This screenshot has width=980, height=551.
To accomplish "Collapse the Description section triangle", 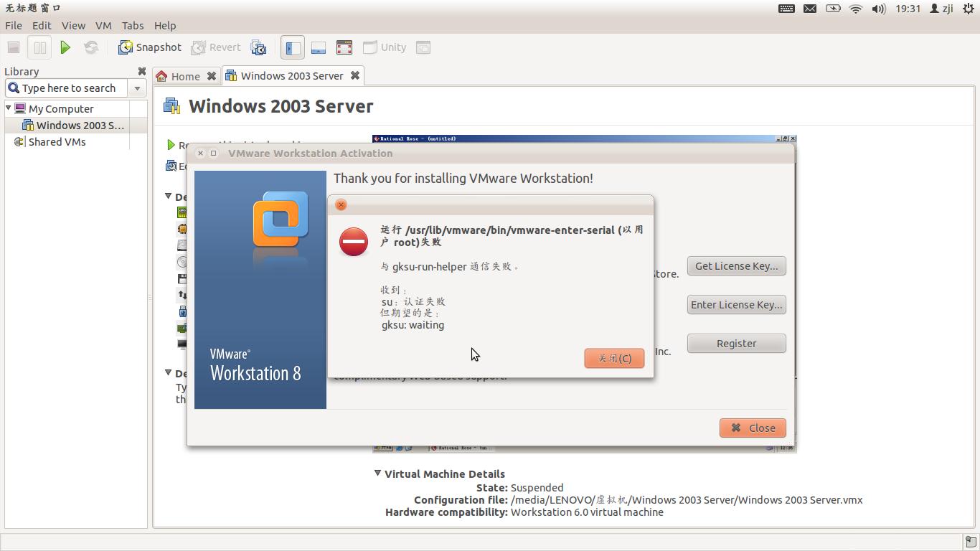I will tap(168, 372).
